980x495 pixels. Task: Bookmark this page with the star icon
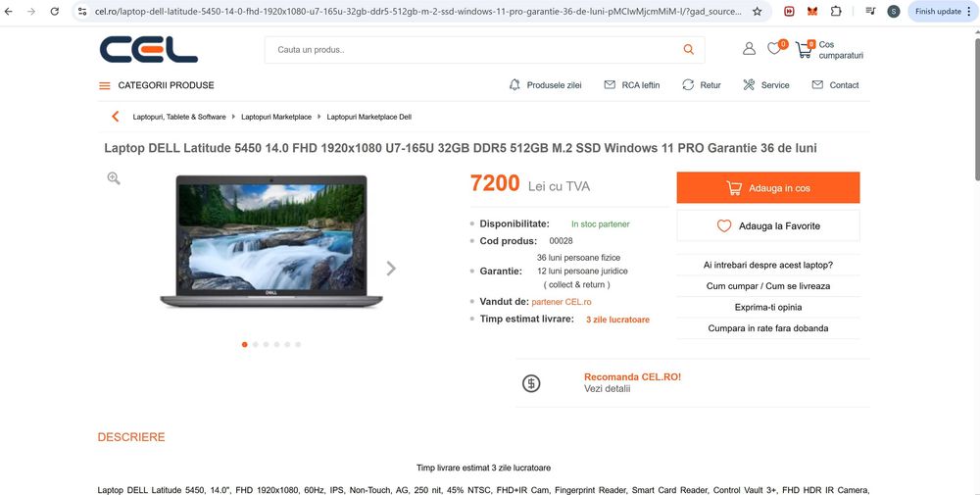click(x=757, y=11)
